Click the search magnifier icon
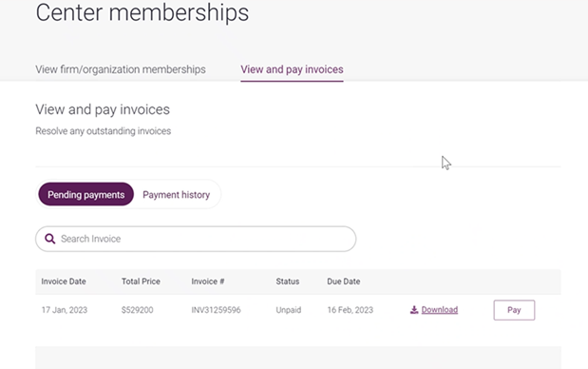Image resolution: width=588 pixels, height=369 pixels. (x=50, y=239)
